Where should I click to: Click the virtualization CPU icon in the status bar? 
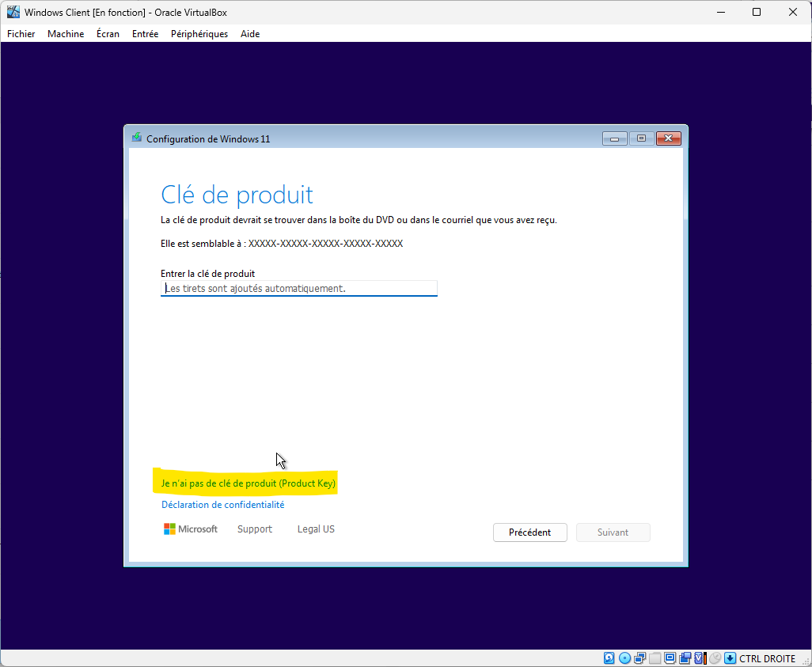pos(700,658)
